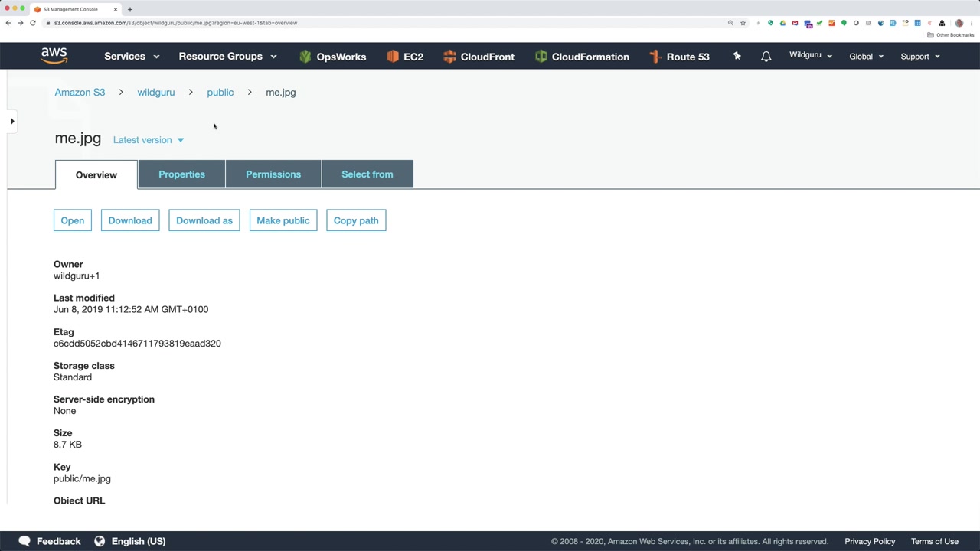Open the Wildguru account dropdown

811,56
